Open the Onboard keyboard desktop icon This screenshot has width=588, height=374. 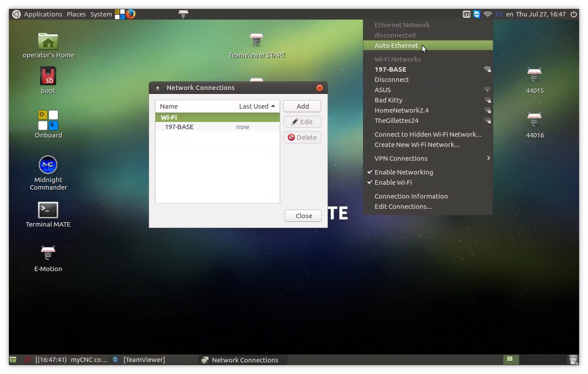coord(48,120)
